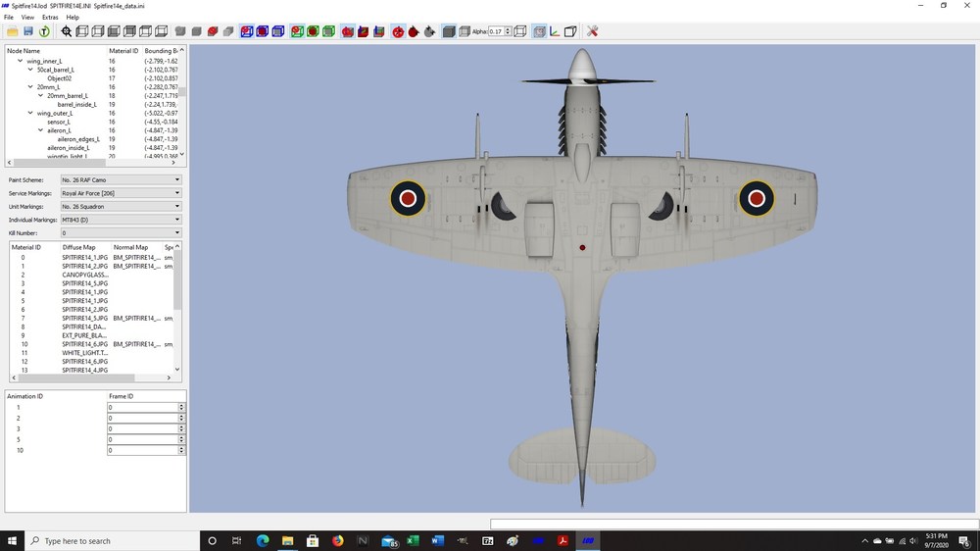The width and height of the screenshot is (980, 551).
Task: Open the Individual Markings dropdown
Action: 121,220
